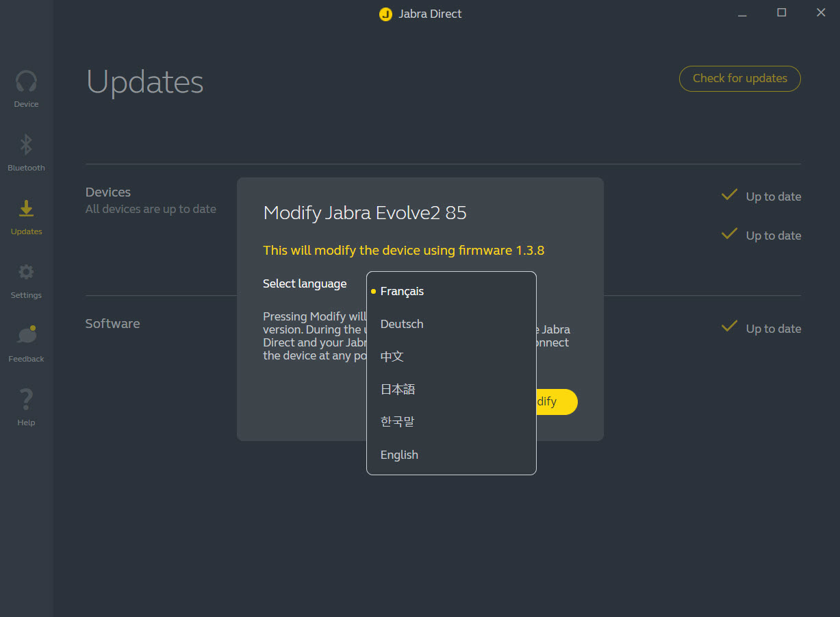Click the Software section heading

click(x=112, y=323)
